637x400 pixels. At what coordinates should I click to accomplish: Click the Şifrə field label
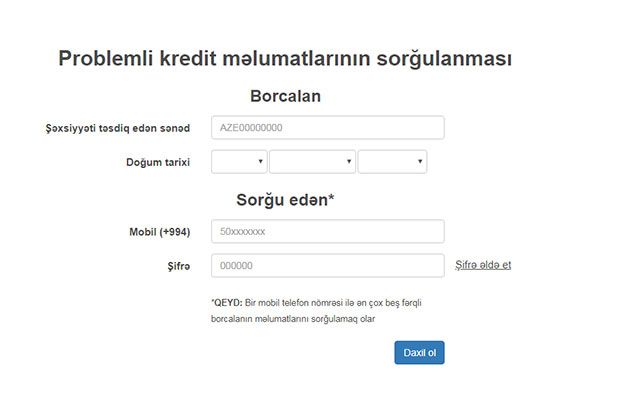tap(178, 266)
